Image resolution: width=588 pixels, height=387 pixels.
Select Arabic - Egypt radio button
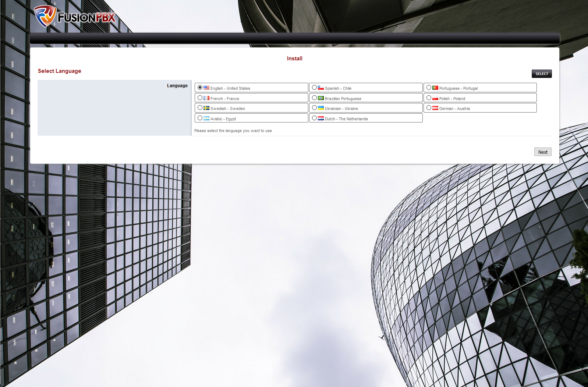click(x=200, y=118)
